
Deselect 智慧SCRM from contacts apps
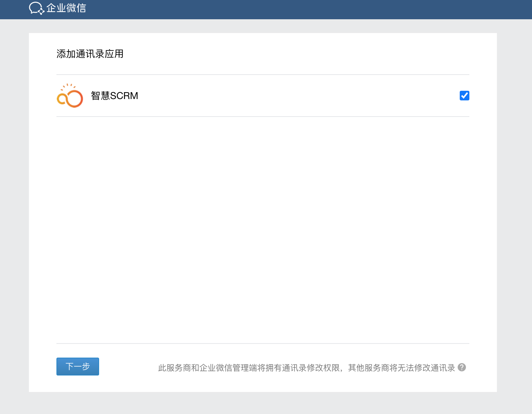(464, 96)
